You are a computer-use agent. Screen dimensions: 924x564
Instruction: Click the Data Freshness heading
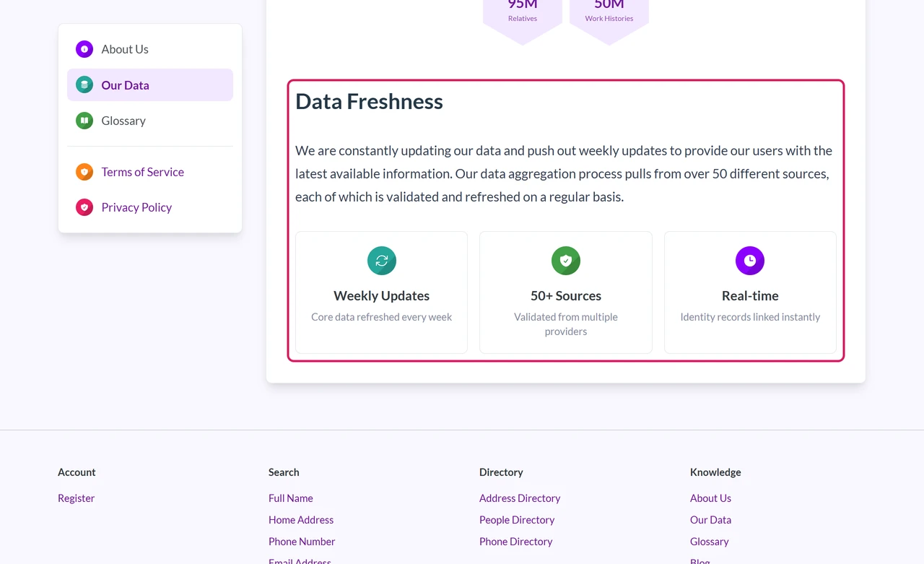(370, 101)
